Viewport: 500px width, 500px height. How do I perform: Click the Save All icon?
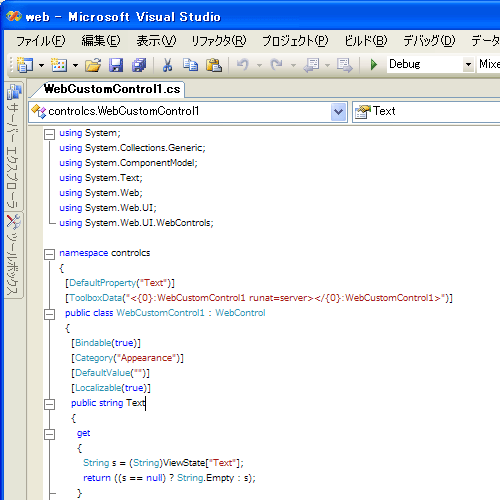139,65
